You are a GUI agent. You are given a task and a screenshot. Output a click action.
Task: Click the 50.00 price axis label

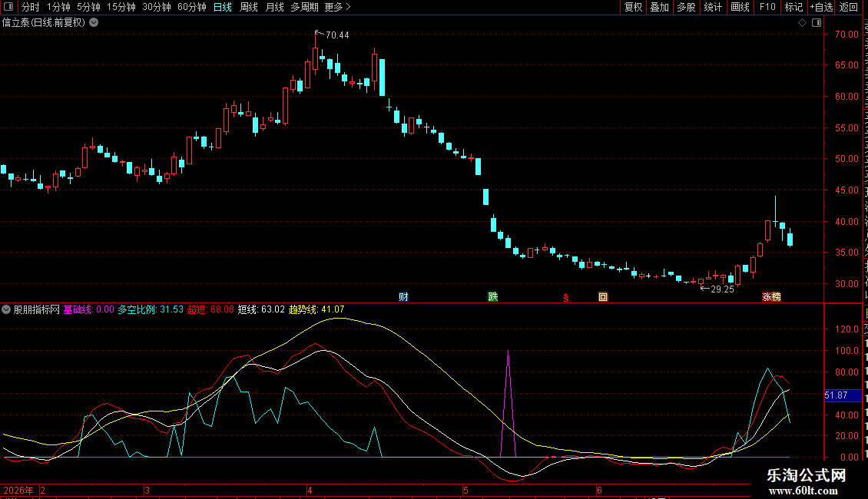[846, 159]
